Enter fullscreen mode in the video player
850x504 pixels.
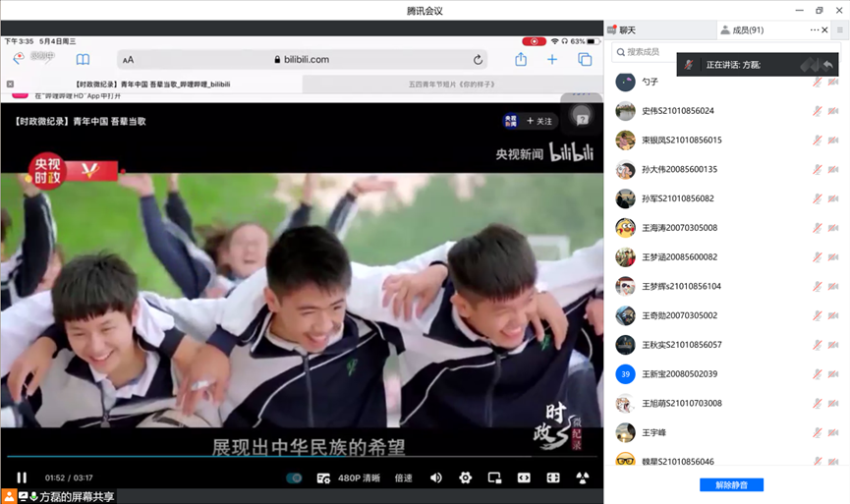pyautogui.click(x=553, y=477)
